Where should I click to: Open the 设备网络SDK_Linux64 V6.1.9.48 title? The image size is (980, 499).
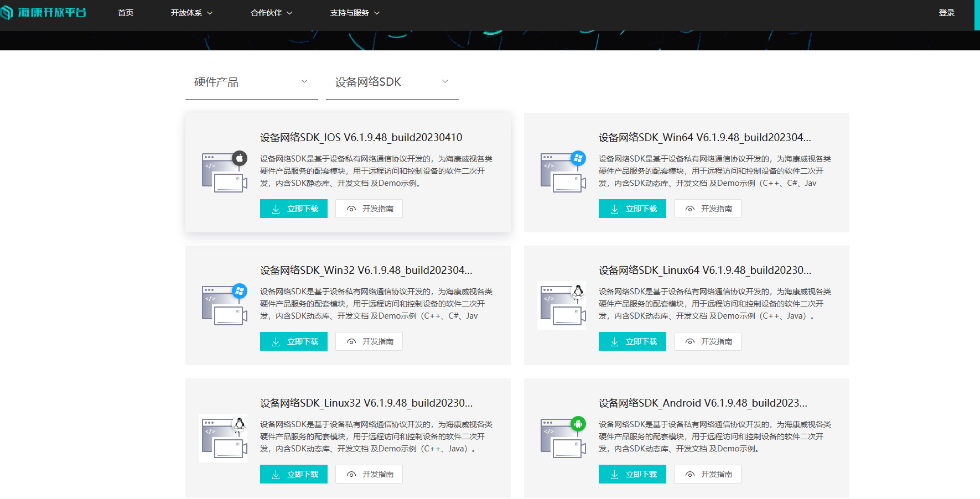(x=704, y=270)
